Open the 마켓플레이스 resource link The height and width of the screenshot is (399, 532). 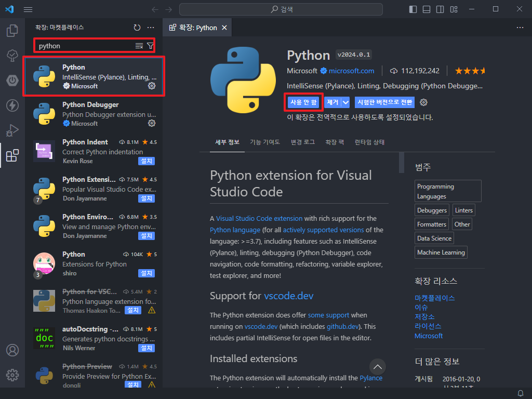click(x=435, y=298)
